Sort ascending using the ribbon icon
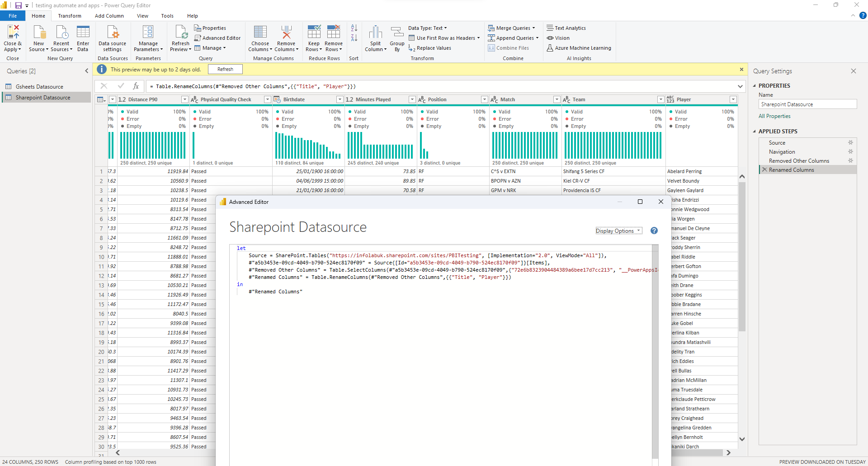 354,28
